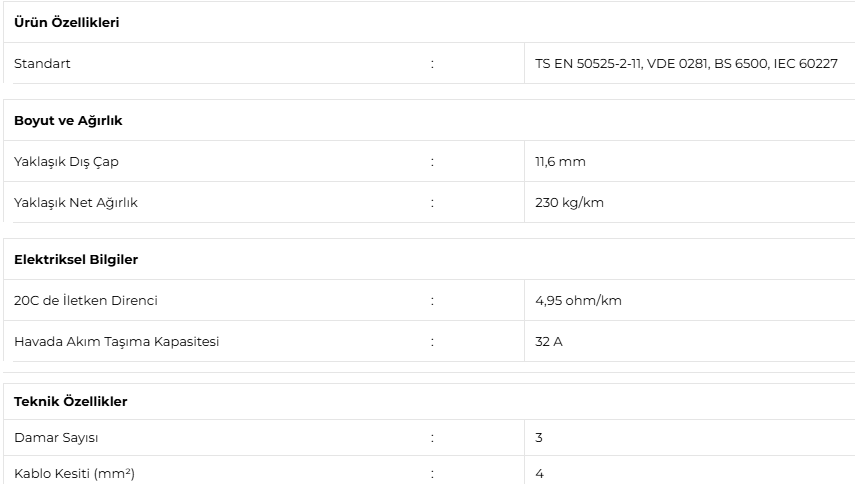This screenshot has height=484, width=855.
Task: Click the 4,95 ohm/km resistance value
Action: click(x=578, y=300)
